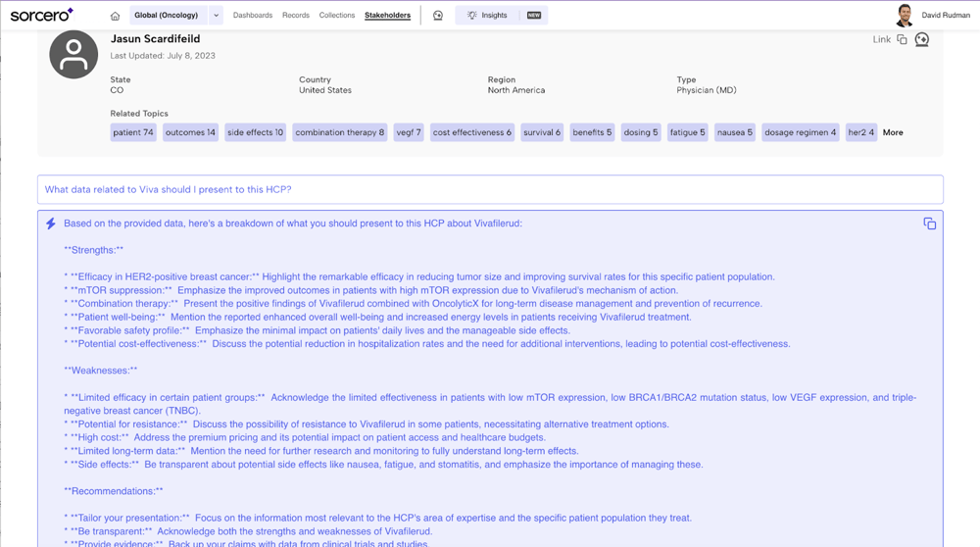Screen dimensions: 980x547
Task: Select the 'dosage regimen 4' topic tag
Action: tap(800, 132)
